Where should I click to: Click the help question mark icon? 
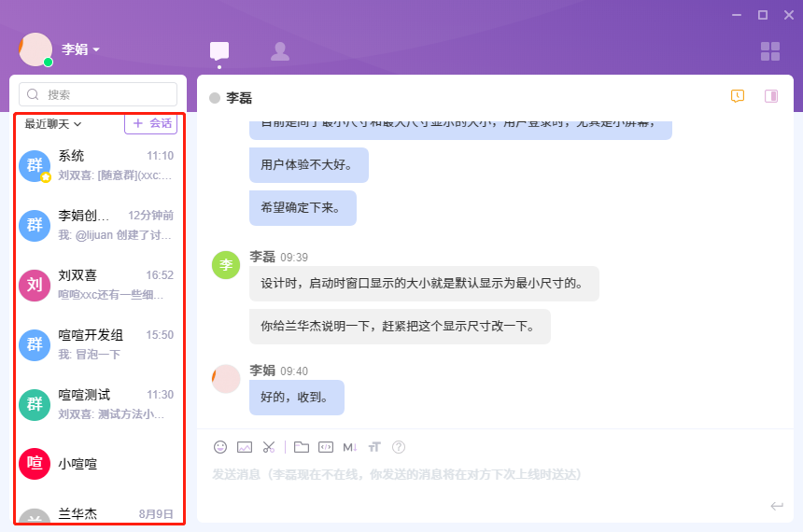pos(399,447)
